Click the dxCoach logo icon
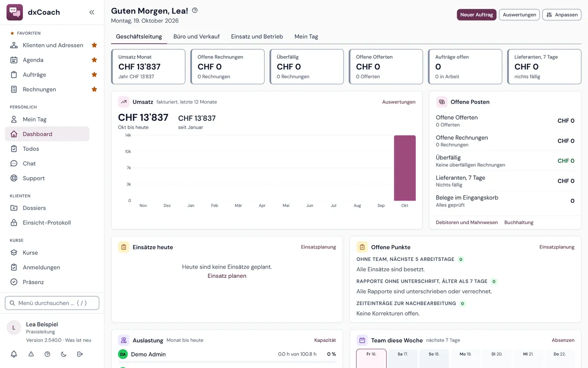The image size is (588, 368). tap(15, 12)
